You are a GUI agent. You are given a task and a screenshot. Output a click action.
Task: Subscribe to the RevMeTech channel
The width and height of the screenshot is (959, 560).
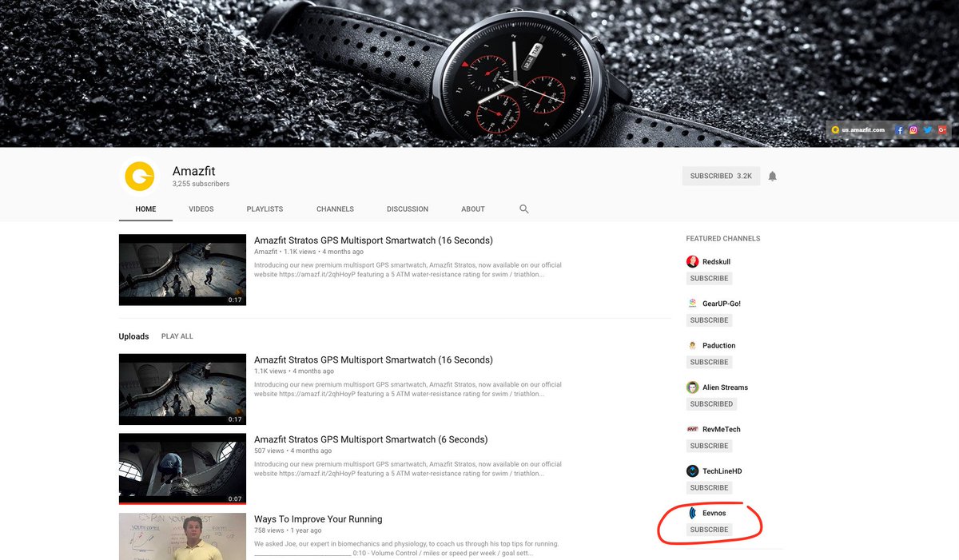point(709,446)
